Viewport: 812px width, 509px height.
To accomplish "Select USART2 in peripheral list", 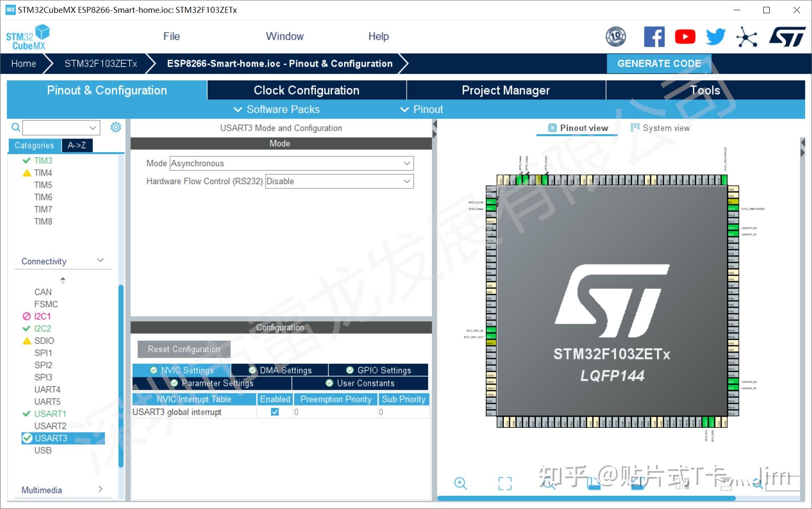I will click(x=50, y=426).
